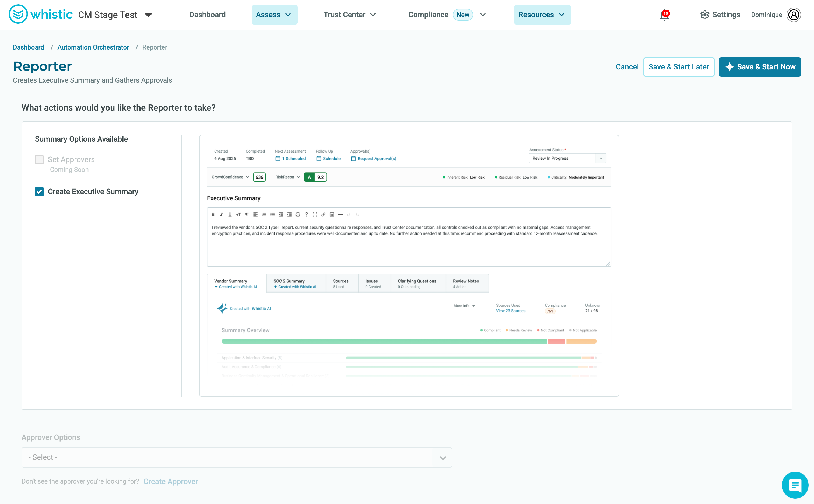The width and height of the screenshot is (814, 504).
Task: Expand the Resources menu
Action: 542,15
